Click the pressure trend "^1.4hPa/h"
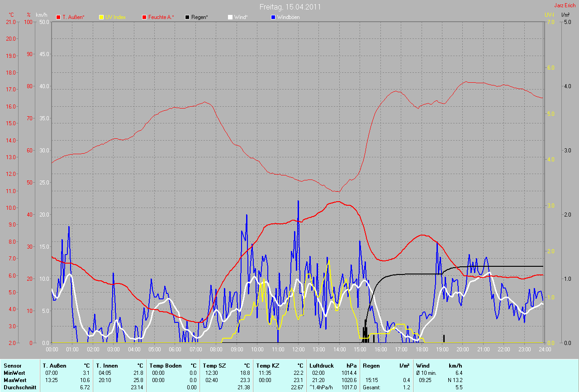 322,387
